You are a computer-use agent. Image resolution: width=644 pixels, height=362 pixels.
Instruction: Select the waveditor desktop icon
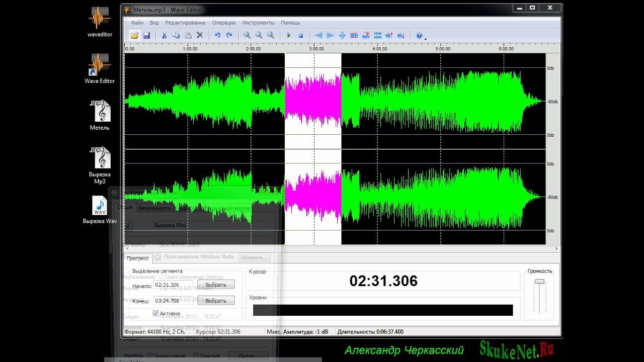click(x=100, y=22)
